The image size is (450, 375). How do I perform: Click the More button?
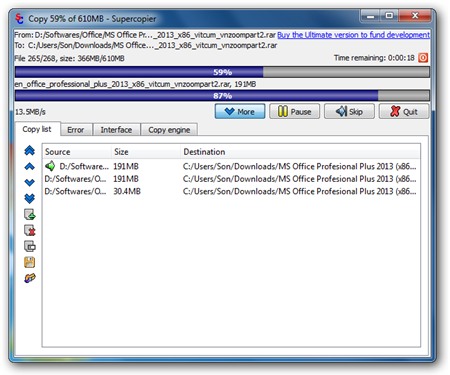coord(240,111)
